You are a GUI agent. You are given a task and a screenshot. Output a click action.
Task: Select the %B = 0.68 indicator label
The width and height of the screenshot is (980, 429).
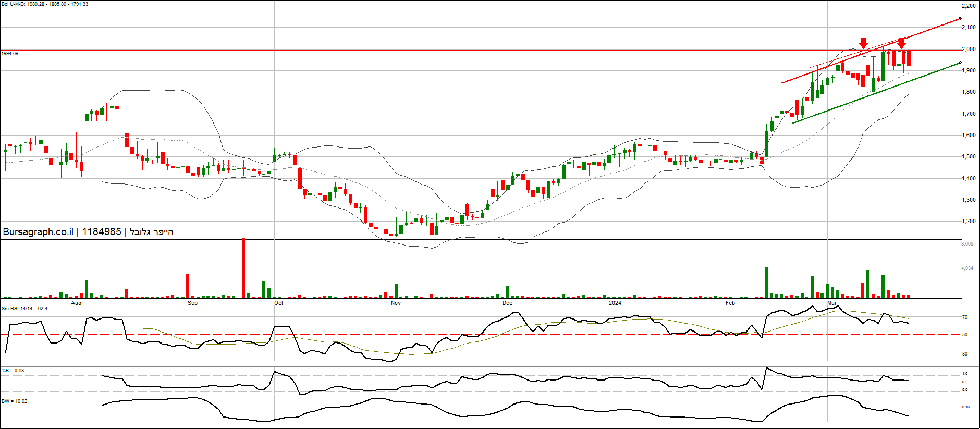coord(13,371)
